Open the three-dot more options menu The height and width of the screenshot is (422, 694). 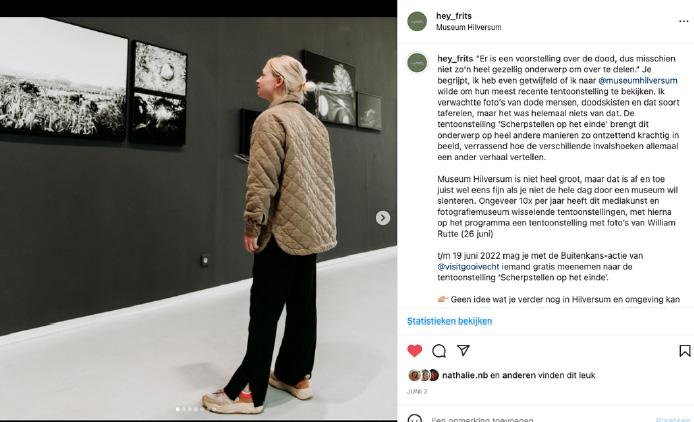point(683,21)
